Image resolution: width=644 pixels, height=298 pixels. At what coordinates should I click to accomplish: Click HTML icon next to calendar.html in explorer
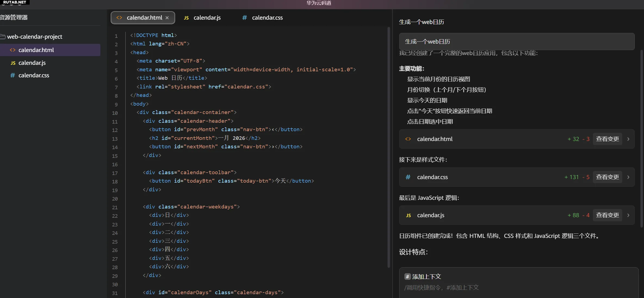[x=13, y=50]
